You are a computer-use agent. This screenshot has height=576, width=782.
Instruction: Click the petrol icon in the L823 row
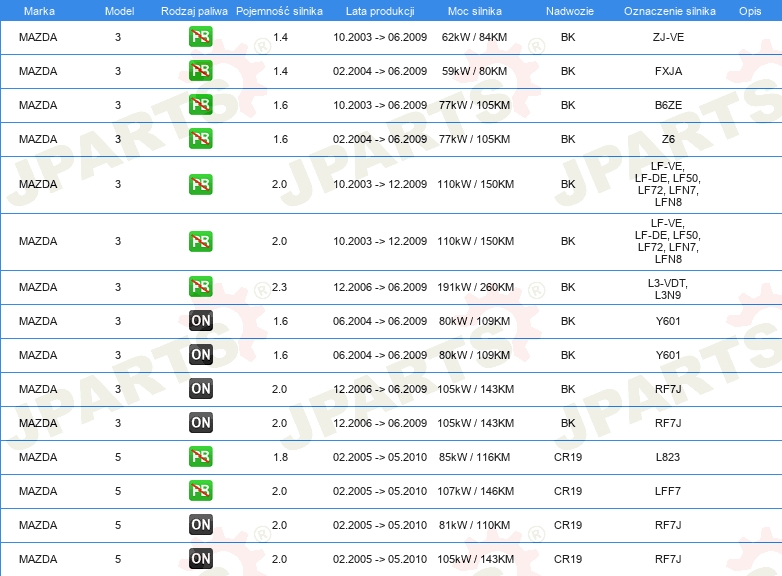point(200,457)
